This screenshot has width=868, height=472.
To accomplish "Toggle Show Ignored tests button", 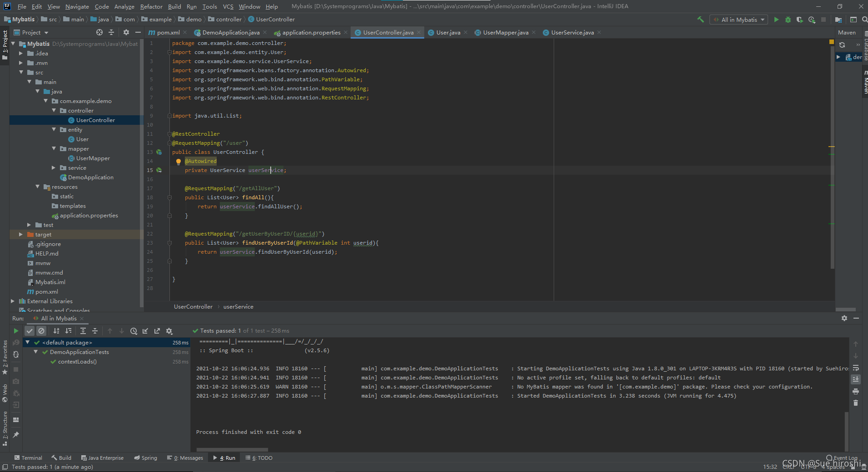I will [x=41, y=331].
